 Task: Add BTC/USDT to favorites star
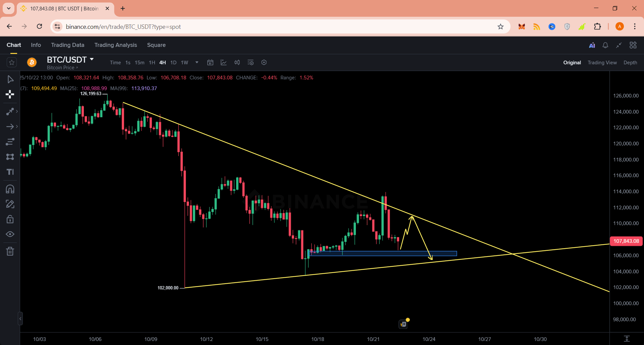pos(12,62)
